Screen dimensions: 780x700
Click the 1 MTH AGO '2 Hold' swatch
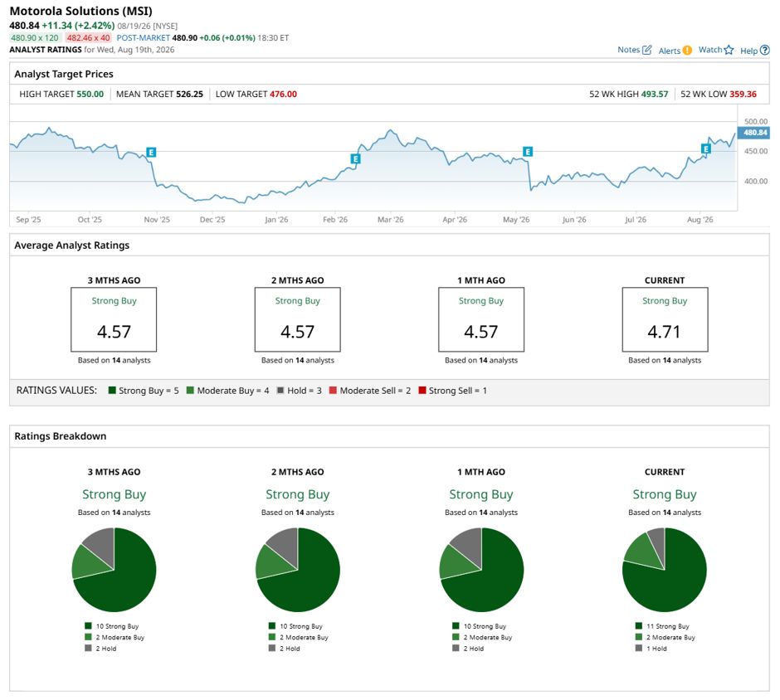(456, 649)
